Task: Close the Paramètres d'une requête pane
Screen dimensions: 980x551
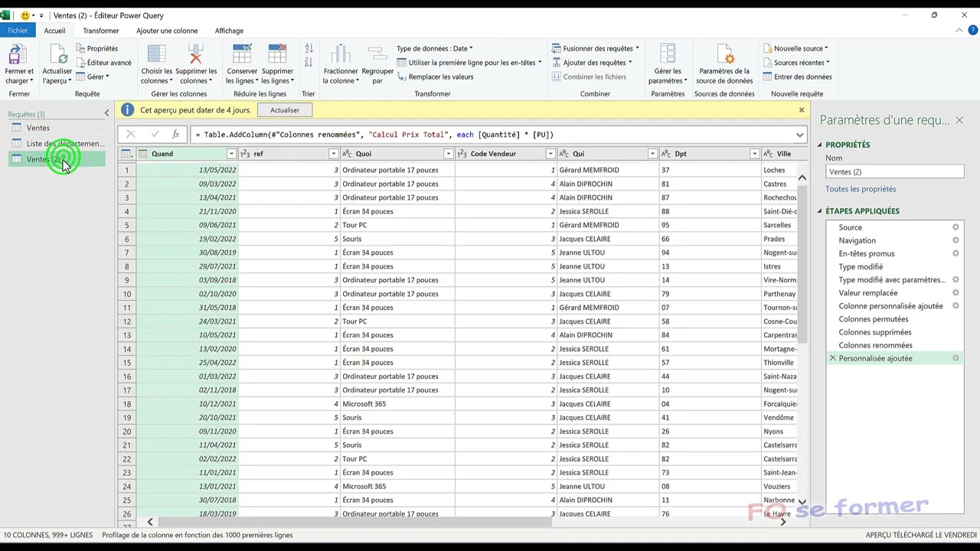Action: point(959,120)
